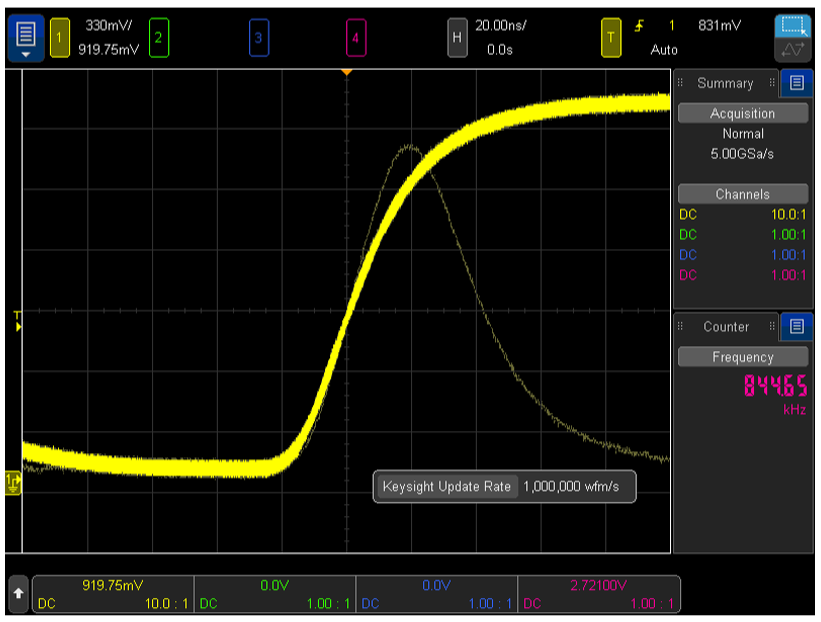Viewport: 821px width, 622px height.
Task: Enable channel 3 blue button
Action: pyautogui.click(x=259, y=38)
